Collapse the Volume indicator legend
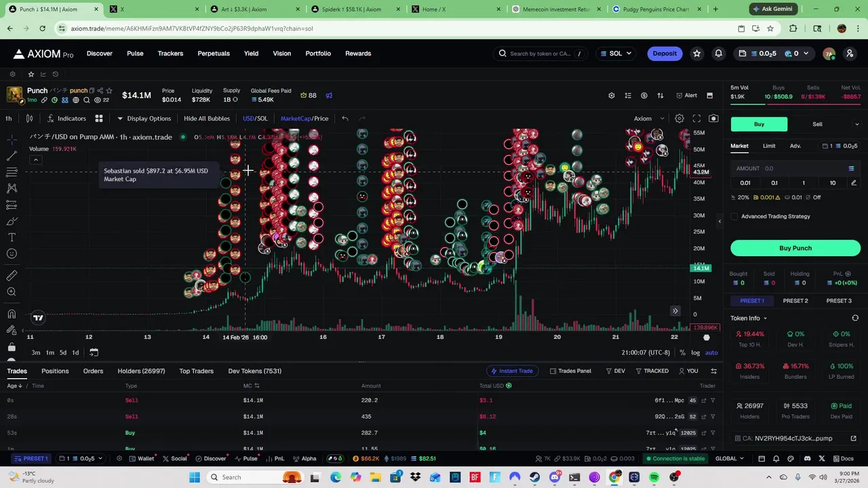 coord(36,161)
